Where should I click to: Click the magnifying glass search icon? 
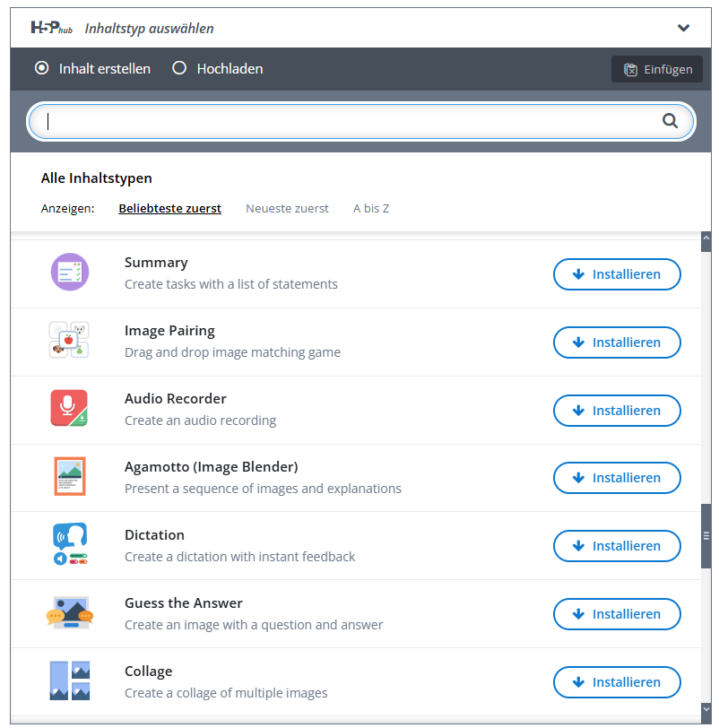670,121
